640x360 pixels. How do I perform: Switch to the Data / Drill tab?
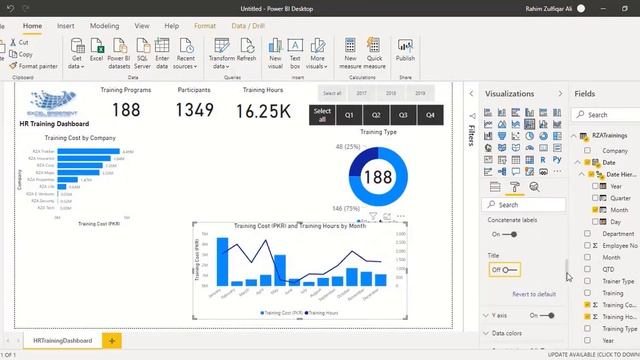(x=248, y=26)
